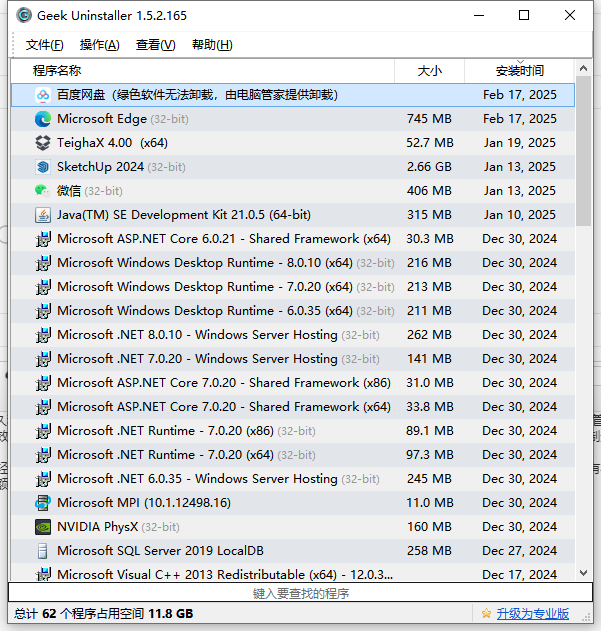Select '百度网盘' program name text
The image size is (601, 631).
click(81, 95)
